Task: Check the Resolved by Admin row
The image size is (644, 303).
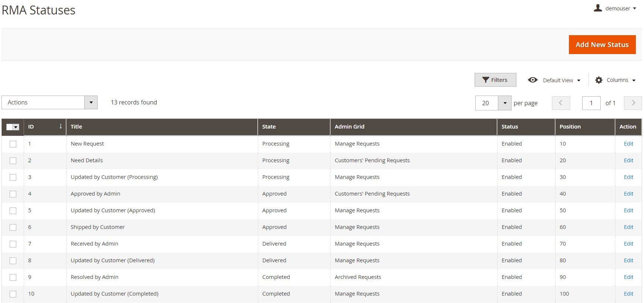Action: click(13, 277)
